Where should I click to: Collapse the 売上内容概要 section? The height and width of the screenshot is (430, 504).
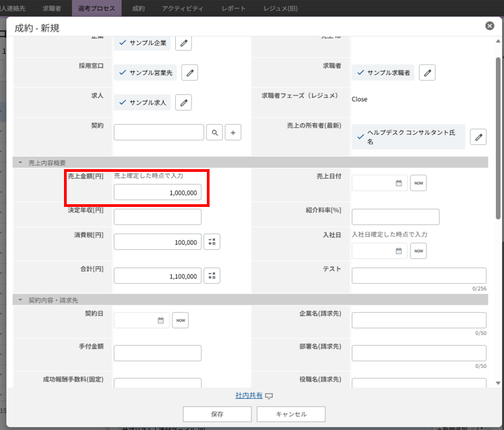tap(20, 162)
